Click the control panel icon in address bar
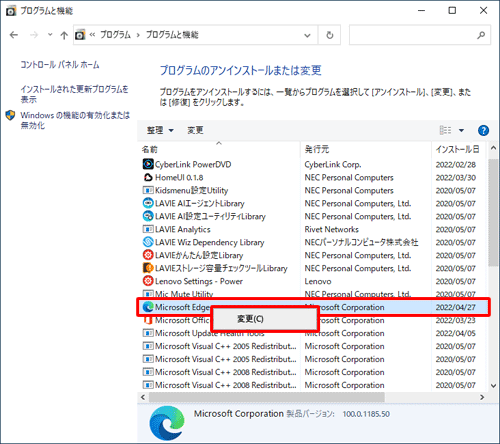Screen dimensions: 500x444 (x=80, y=35)
